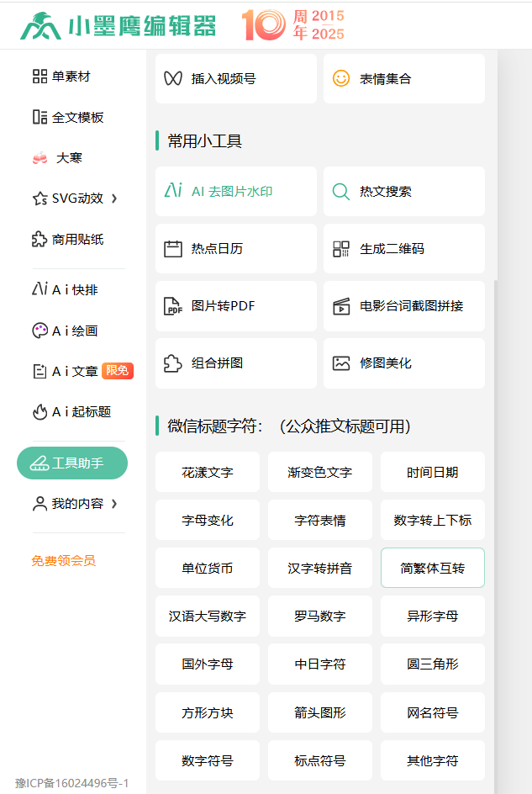Image resolution: width=532 pixels, height=794 pixels.
Task: Open the 圆三角形 character tool
Action: (x=433, y=664)
